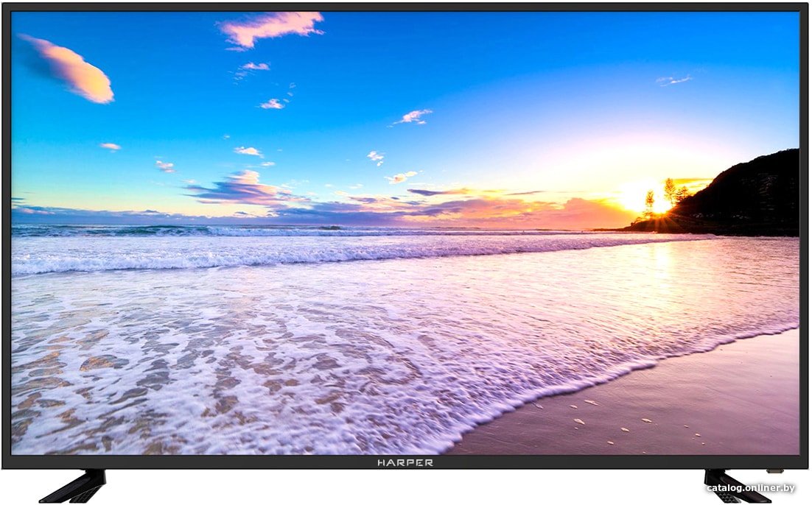812x505 pixels.
Task: Click the IR sensor on the lower bezel
Action: point(775,471)
